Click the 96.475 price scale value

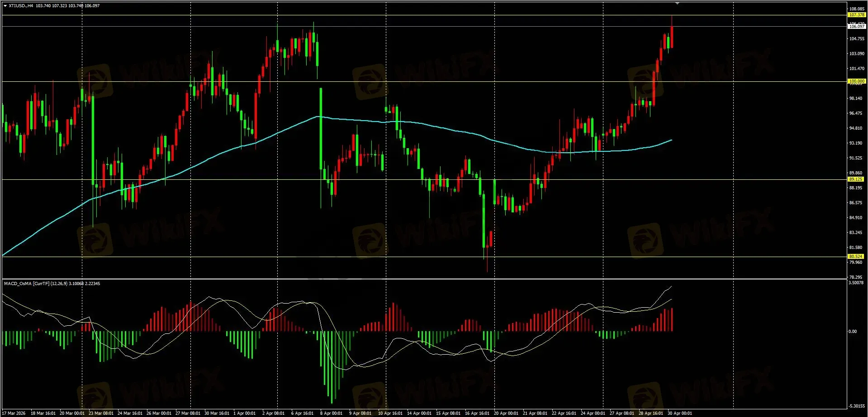pos(855,113)
